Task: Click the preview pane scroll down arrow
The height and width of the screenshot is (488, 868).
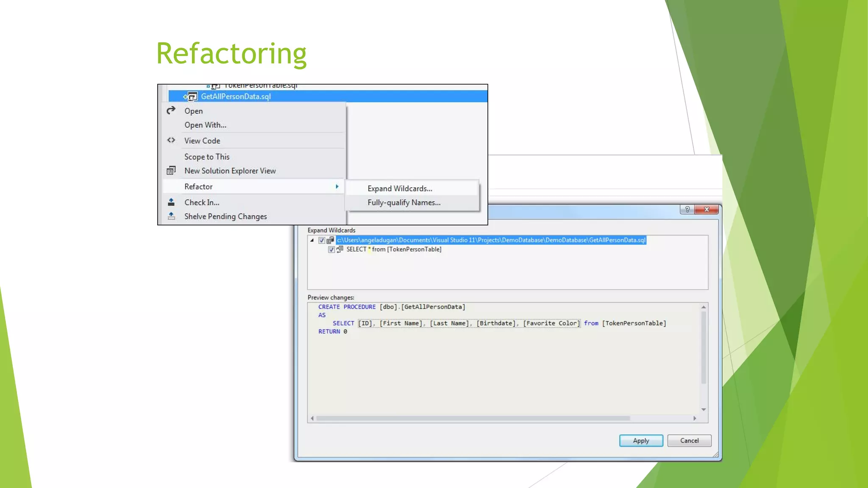Action: pyautogui.click(x=703, y=409)
